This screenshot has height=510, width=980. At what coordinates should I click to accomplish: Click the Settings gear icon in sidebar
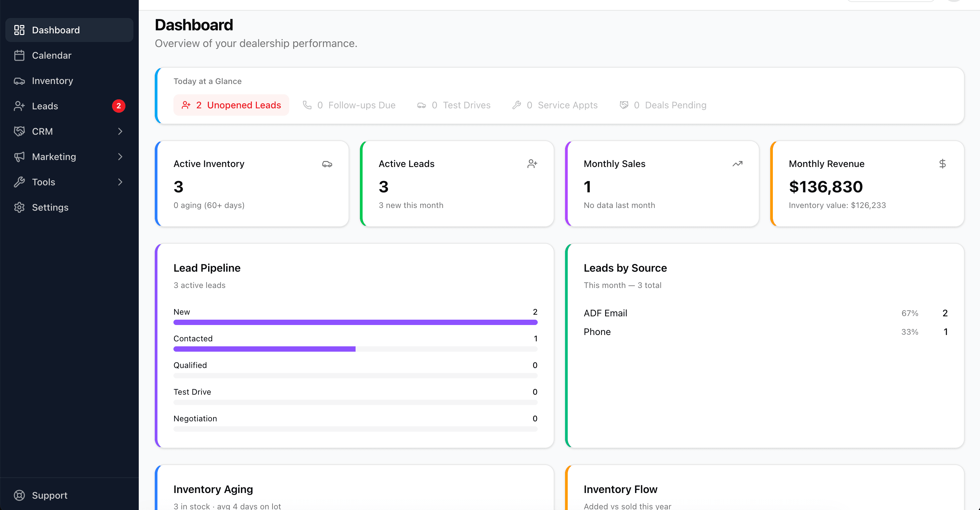click(x=19, y=207)
